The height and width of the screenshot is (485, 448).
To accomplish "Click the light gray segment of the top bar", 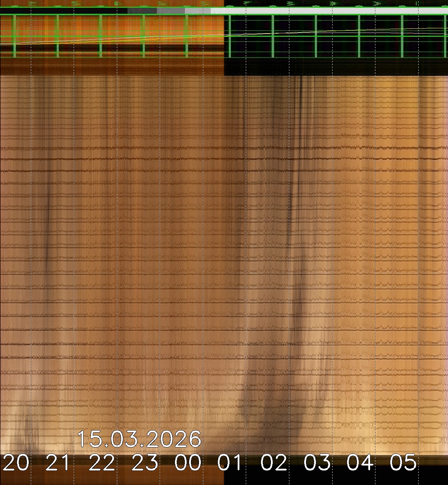I will [329, 11].
